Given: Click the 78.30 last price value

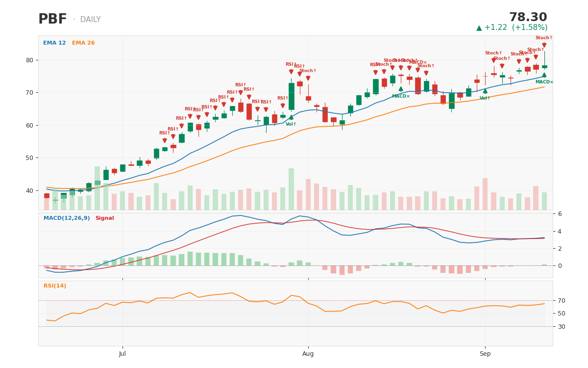Looking at the screenshot, I should [528, 18].
